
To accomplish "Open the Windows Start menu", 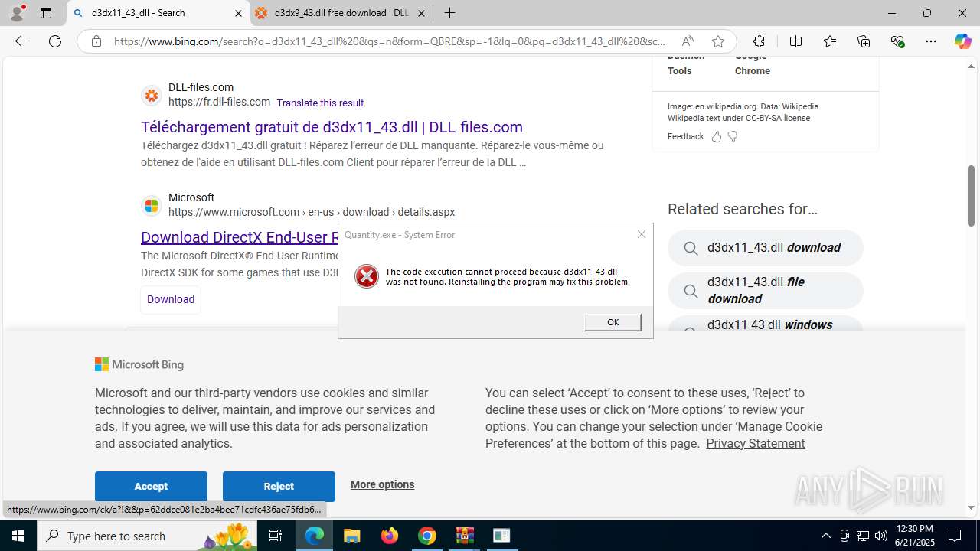I will coord(18,536).
